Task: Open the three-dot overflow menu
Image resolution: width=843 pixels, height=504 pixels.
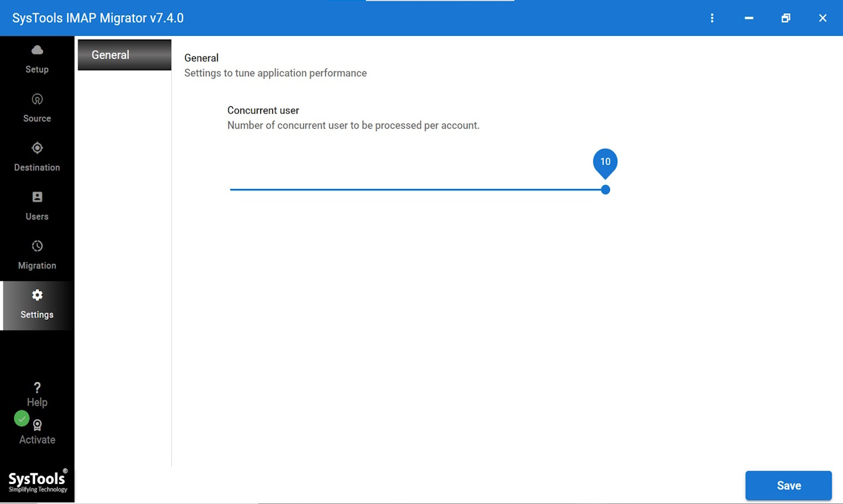Action: point(712,18)
